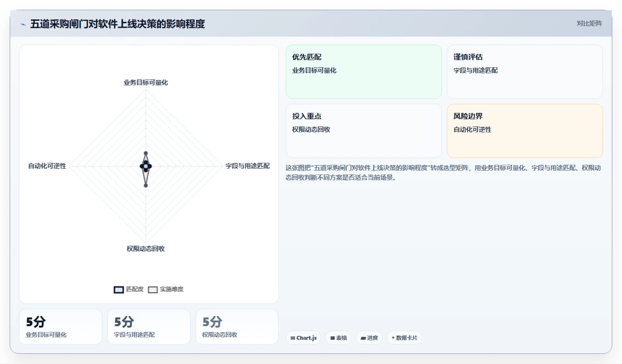Click the 对比矩阵 label in header
This screenshot has width=622, height=364.
[x=589, y=23]
